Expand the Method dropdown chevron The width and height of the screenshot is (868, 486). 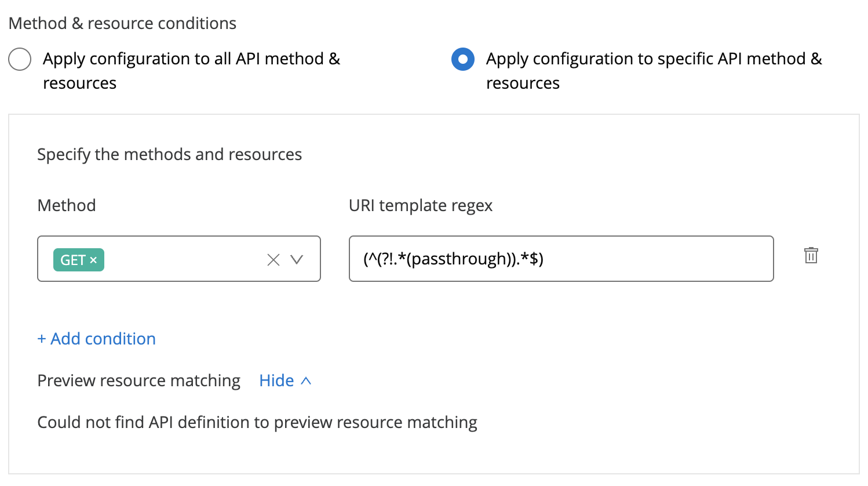pos(297,260)
